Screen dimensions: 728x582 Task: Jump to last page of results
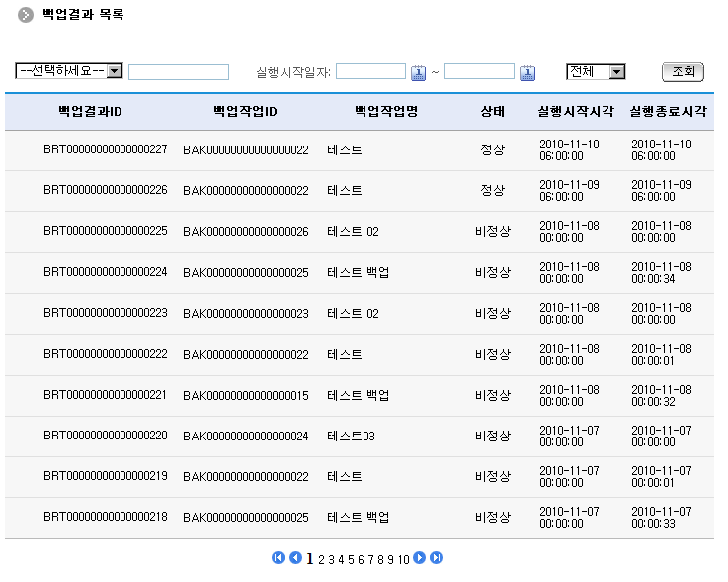click(x=436, y=558)
